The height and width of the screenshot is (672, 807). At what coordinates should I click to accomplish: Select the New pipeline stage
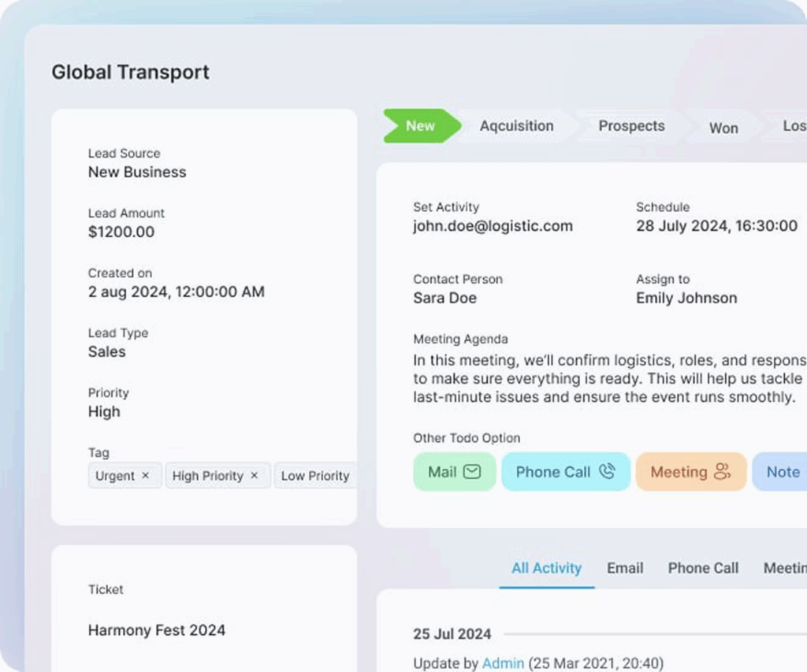pos(420,126)
